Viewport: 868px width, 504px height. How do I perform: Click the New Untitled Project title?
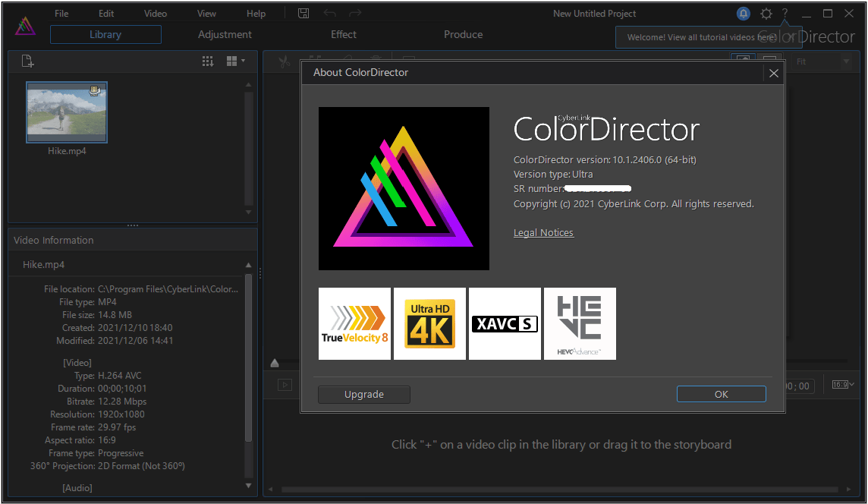pyautogui.click(x=595, y=14)
